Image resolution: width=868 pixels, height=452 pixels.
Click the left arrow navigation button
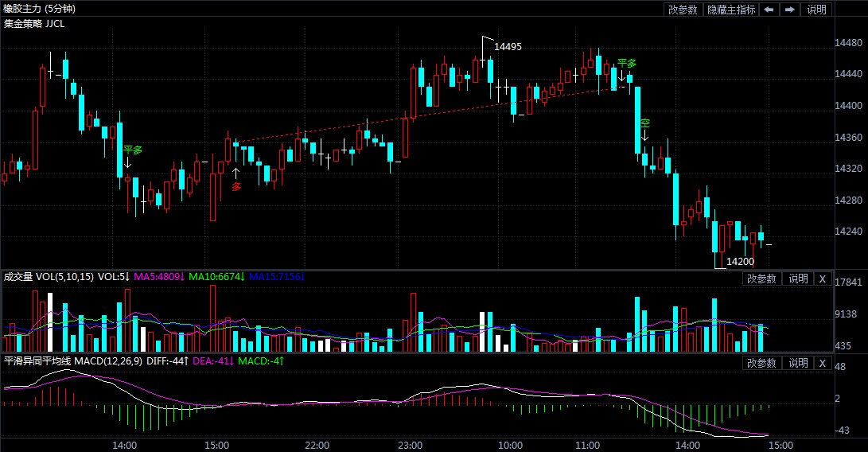point(769,10)
